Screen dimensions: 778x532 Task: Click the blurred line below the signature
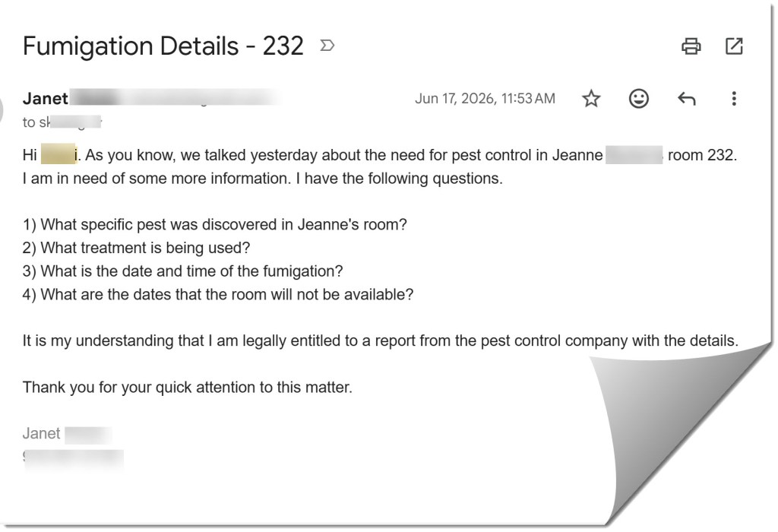tap(73, 458)
